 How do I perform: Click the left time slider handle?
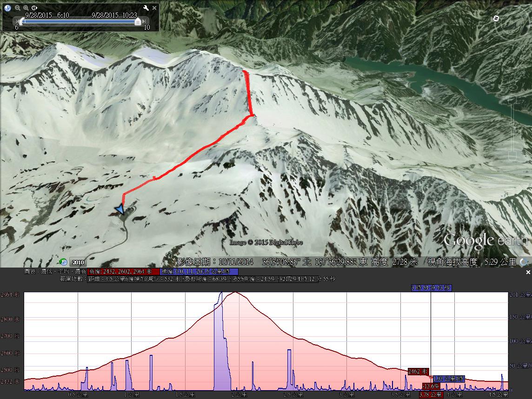(21, 21)
